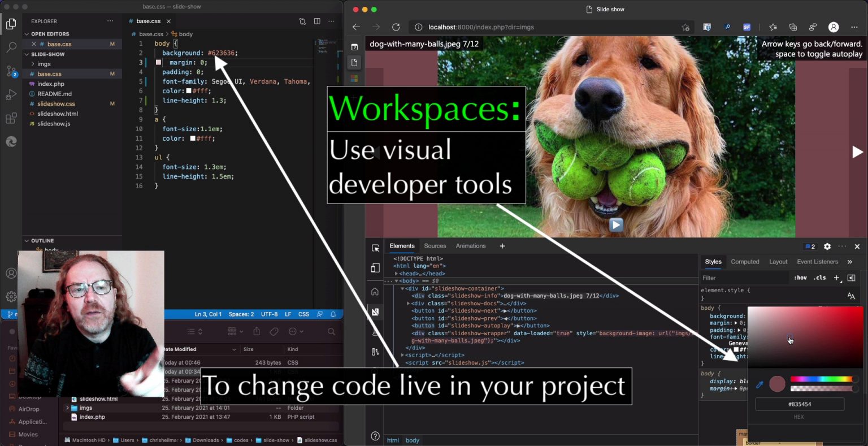Open VS Code settings gear at sidebar bottom
Viewport: 868px width, 446px height.
click(x=11, y=296)
